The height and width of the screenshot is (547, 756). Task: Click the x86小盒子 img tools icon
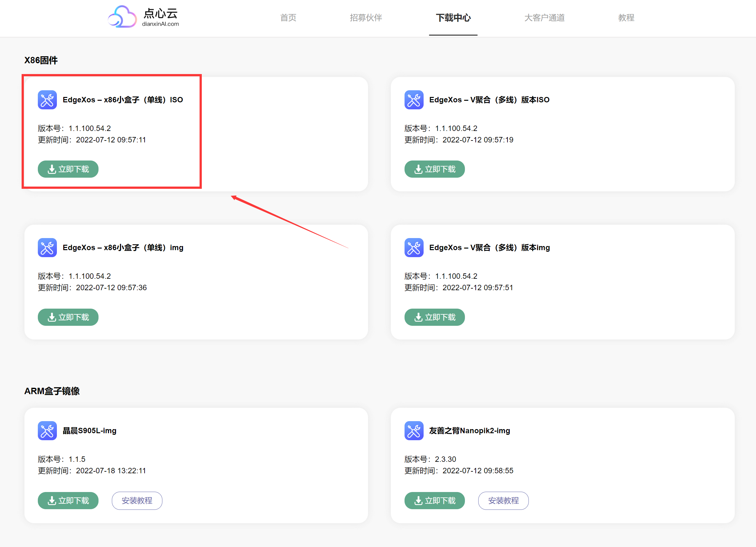47,248
